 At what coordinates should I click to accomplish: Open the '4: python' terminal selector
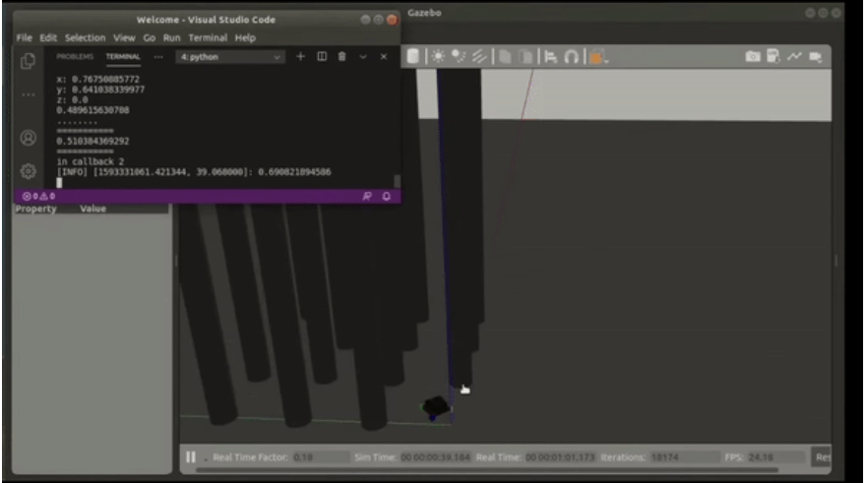[229, 57]
